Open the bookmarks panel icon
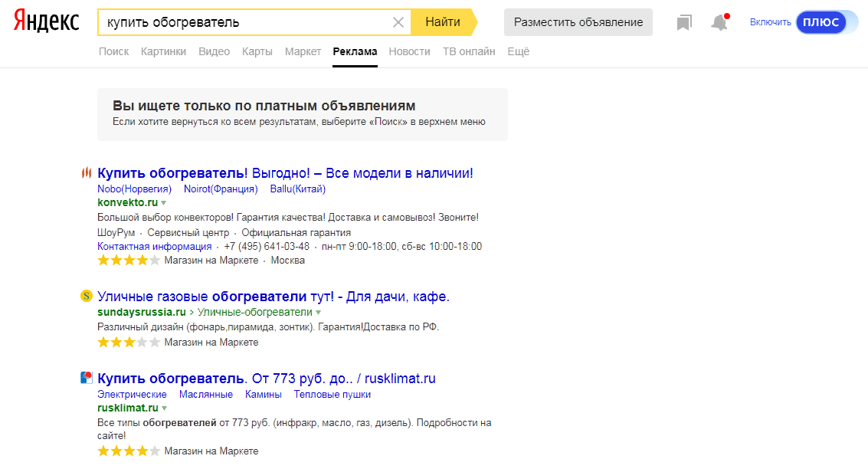The width and height of the screenshot is (868, 469). pyautogui.click(x=684, y=22)
